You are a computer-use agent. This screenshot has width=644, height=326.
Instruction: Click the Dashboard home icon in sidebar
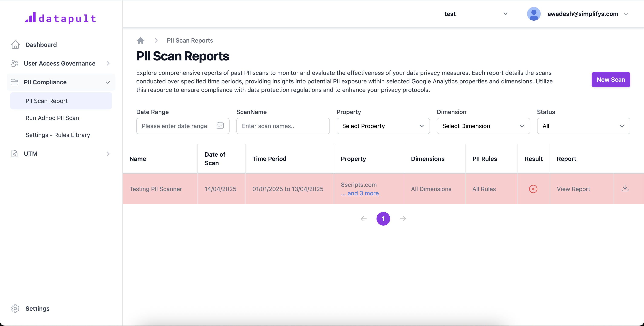click(x=15, y=45)
